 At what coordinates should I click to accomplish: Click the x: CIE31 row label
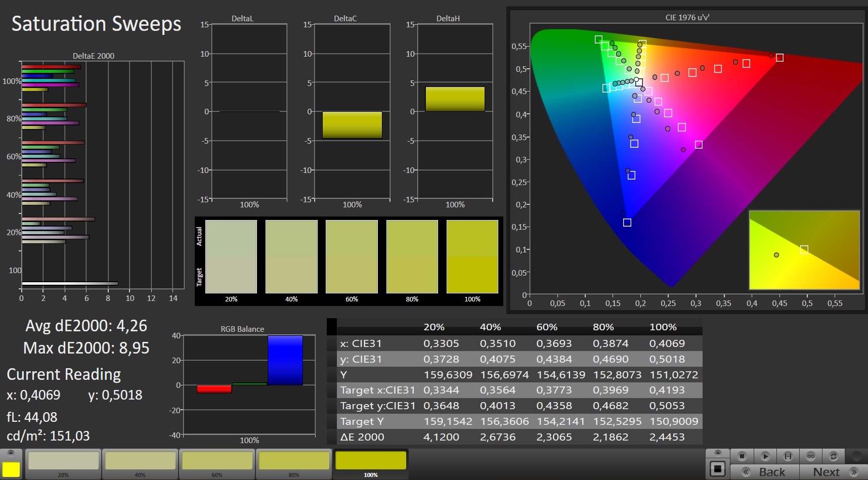361,343
